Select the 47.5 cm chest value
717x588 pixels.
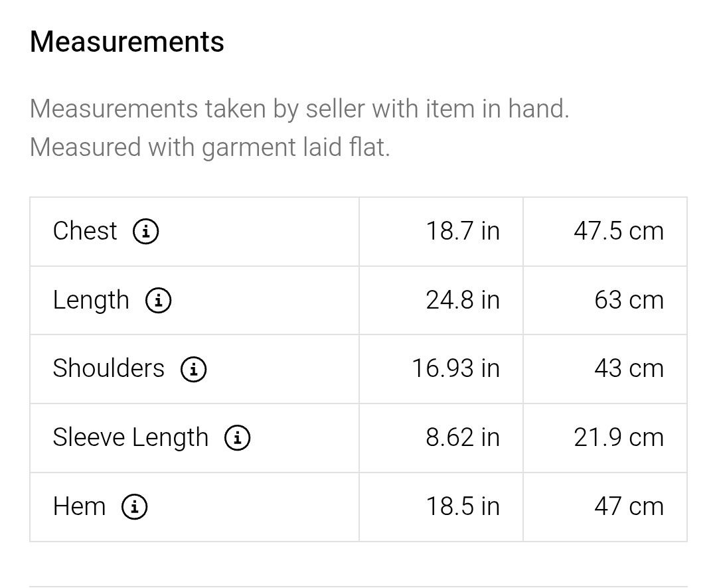click(619, 231)
